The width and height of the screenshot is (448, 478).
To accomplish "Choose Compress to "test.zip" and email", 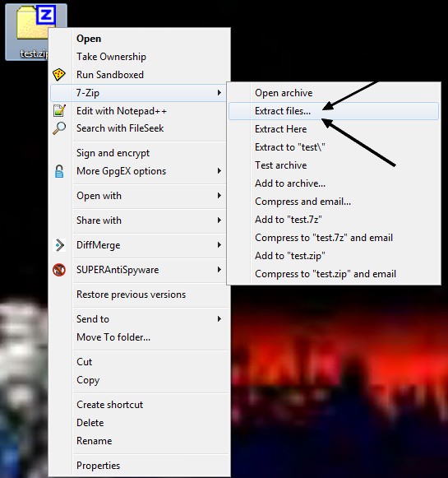I will pos(326,274).
